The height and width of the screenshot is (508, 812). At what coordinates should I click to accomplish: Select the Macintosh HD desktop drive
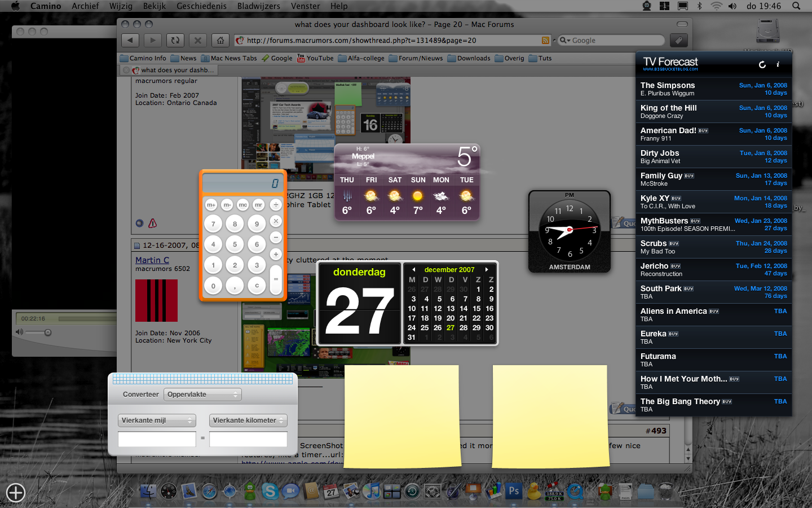click(768, 32)
